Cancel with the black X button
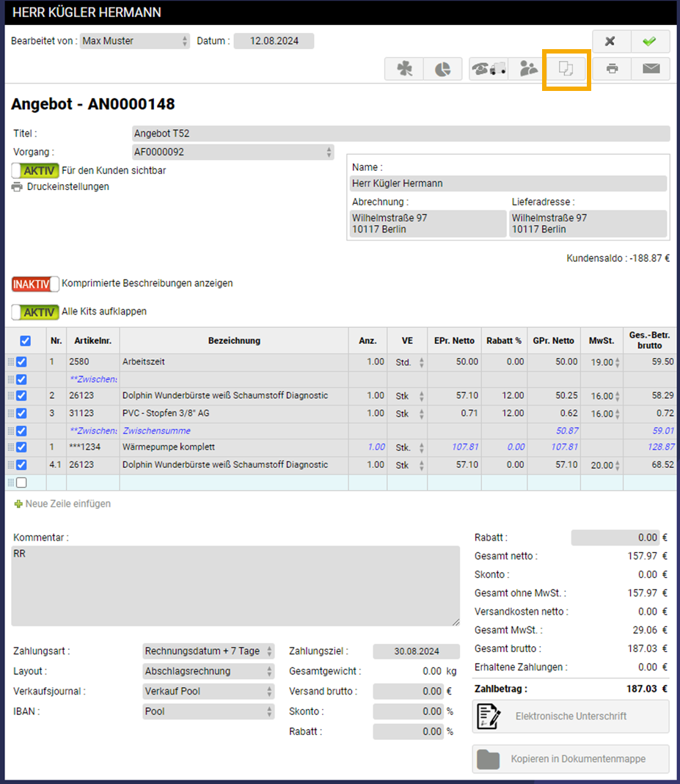Image resolution: width=680 pixels, height=784 pixels. pyautogui.click(x=610, y=41)
